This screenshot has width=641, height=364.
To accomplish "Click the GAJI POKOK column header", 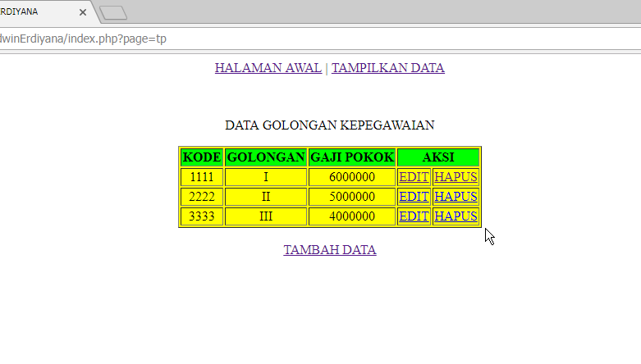I will [x=352, y=157].
